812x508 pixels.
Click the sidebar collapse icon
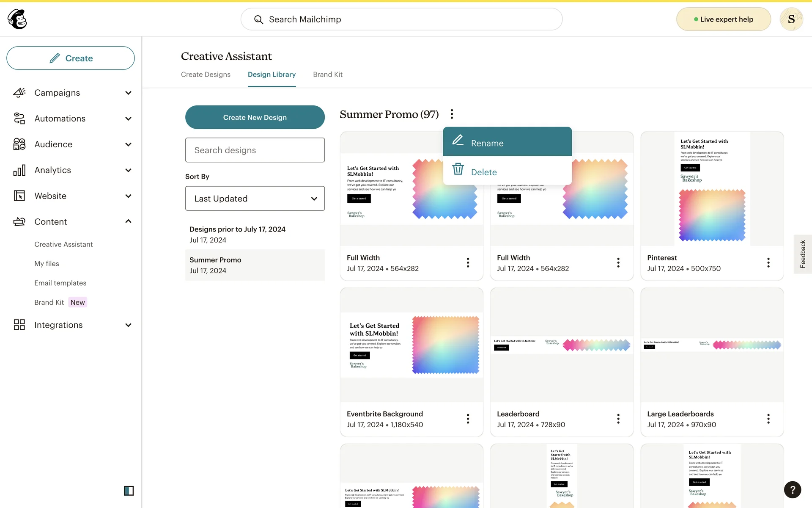click(129, 491)
